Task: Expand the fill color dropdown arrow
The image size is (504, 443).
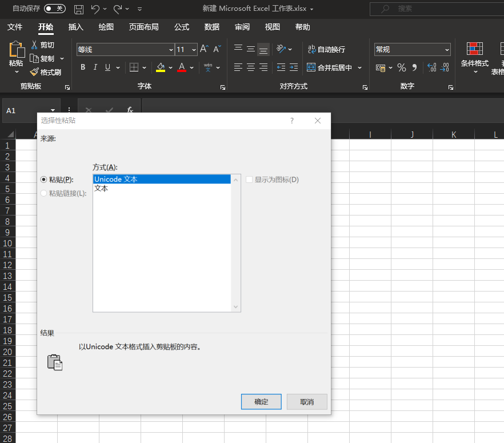Action: [x=170, y=67]
